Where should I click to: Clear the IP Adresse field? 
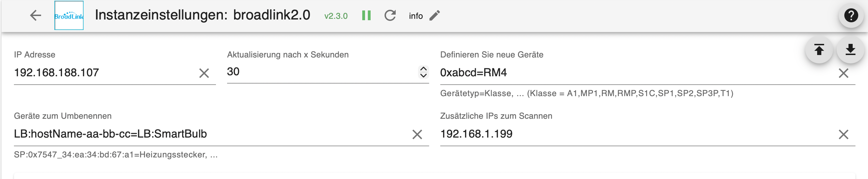[x=204, y=73]
